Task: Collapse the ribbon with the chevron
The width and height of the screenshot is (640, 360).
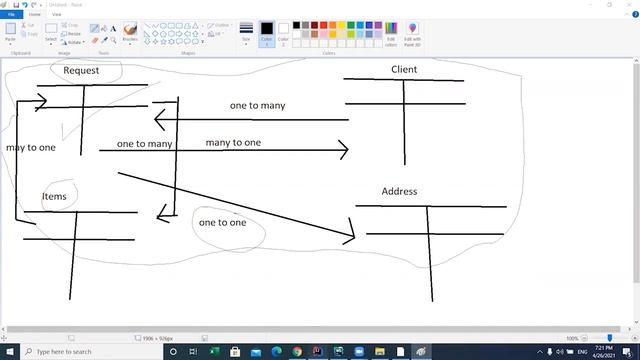Action: point(627,14)
